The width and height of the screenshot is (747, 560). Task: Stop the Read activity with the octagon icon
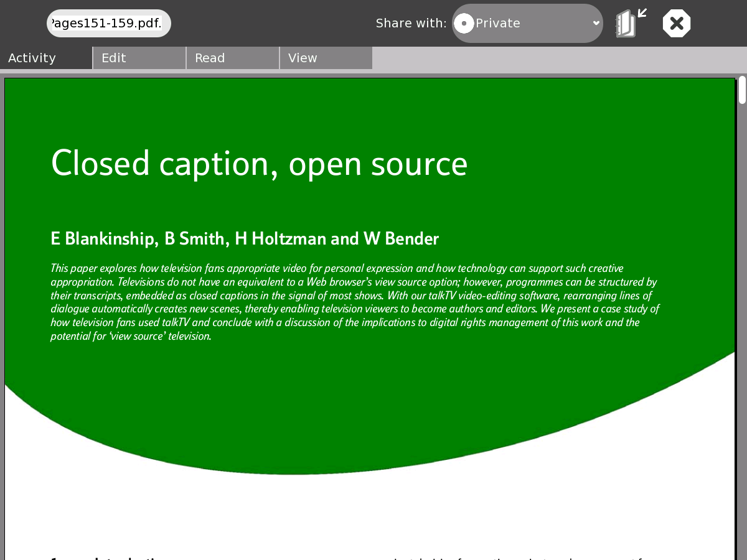click(x=677, y=24)
